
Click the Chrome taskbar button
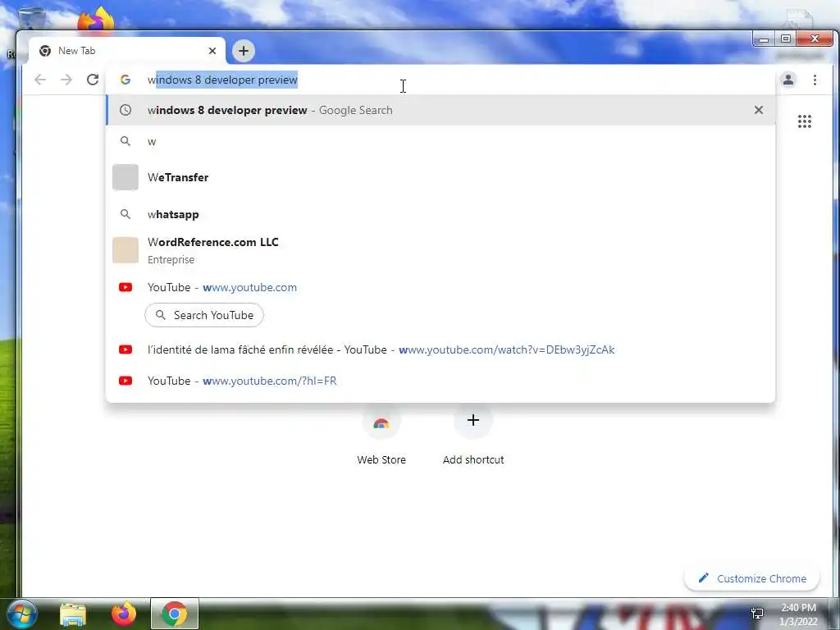coord(175,614)
